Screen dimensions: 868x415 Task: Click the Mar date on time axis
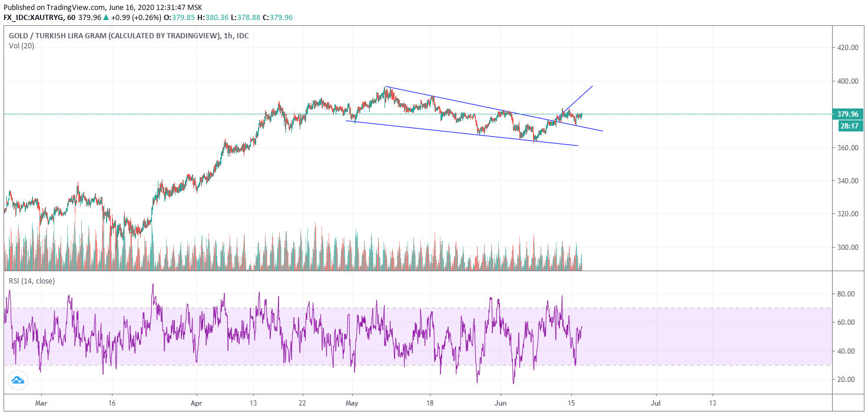(x=41, y=404)
